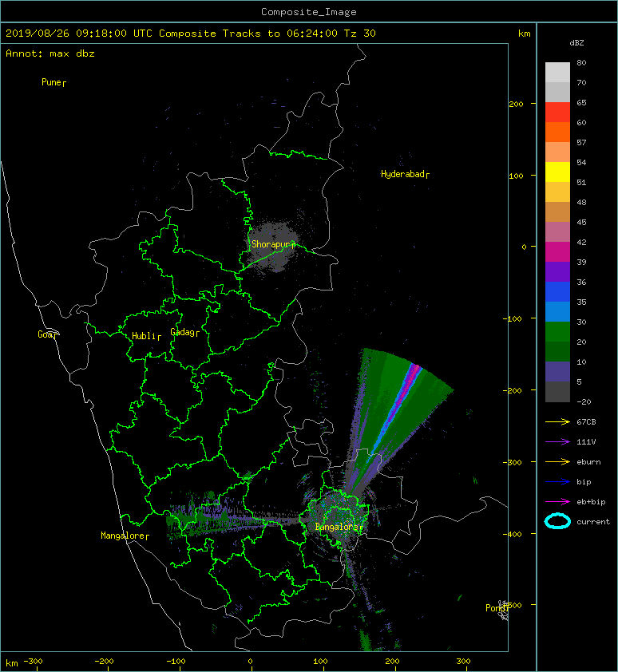Click the 54 dBZ yellow color swatch

click(557, 172)
